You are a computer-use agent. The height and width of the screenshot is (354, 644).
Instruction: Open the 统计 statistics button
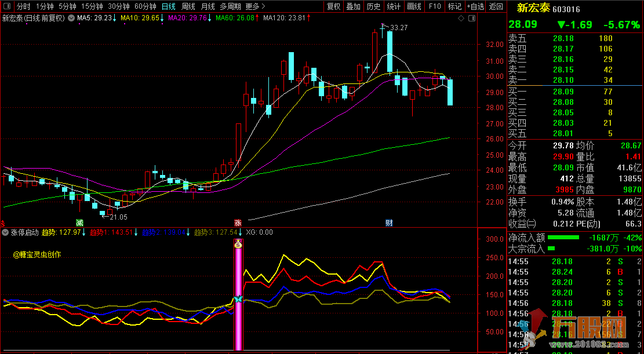[x=394, y=6]
